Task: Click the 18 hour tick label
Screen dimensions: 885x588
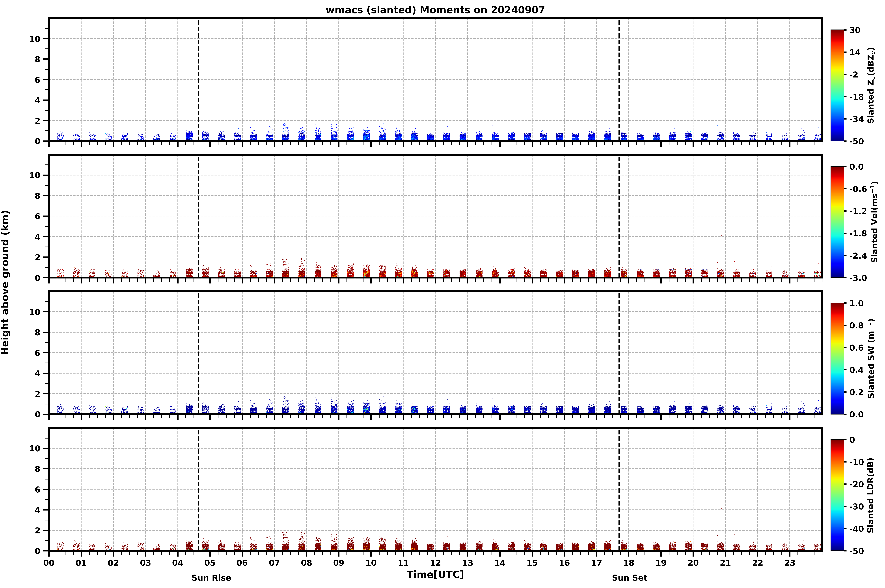Action: click(x=629, y=563)
